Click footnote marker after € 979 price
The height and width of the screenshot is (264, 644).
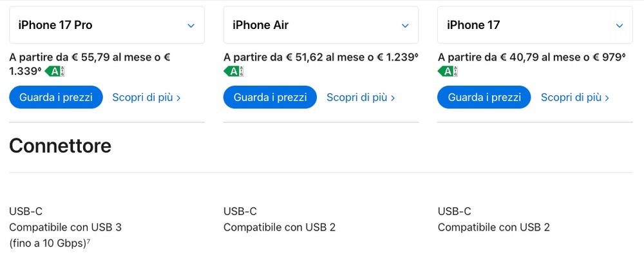pyautogui.click(x=624, y=55)
